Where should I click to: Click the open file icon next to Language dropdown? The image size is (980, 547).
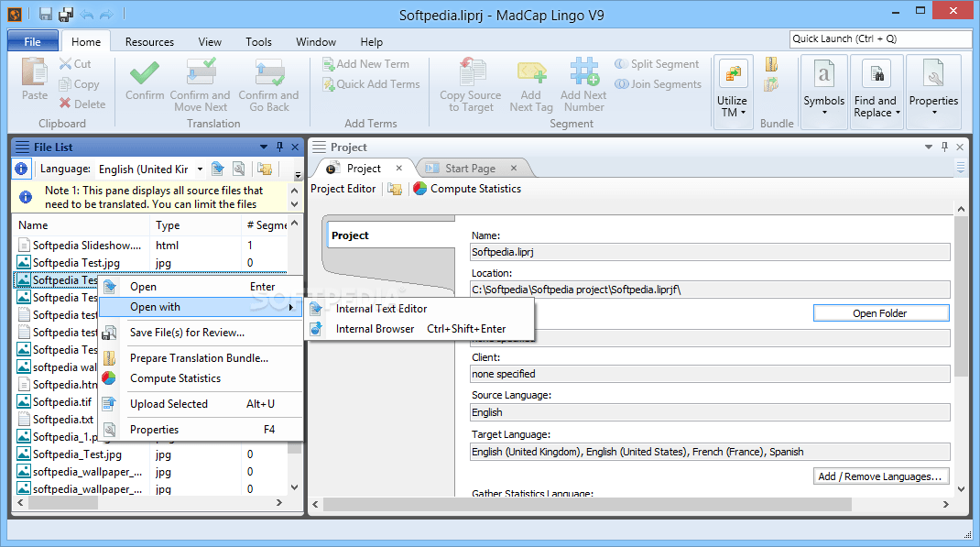(x=217, y=169)
